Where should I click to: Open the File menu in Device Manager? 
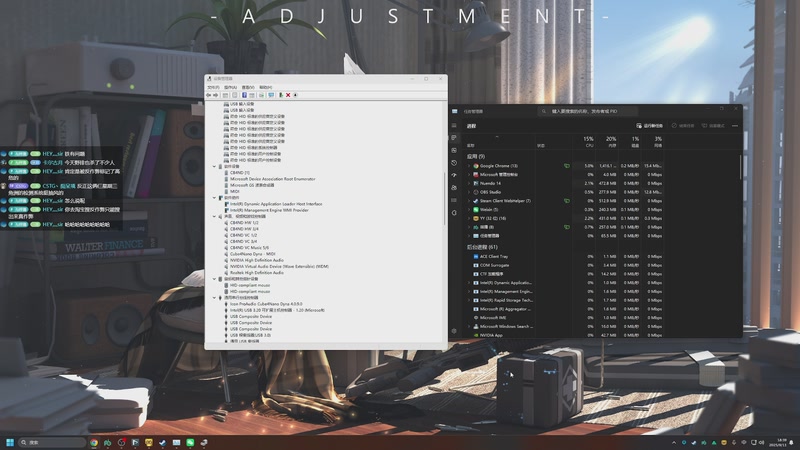(213, 87)
